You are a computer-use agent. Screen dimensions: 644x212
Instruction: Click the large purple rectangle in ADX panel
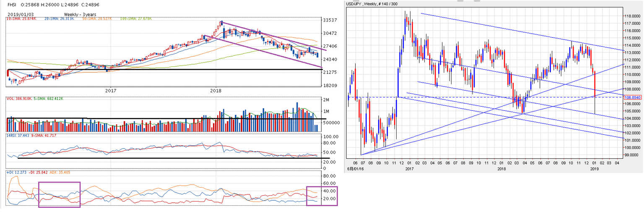click(59, 194)
